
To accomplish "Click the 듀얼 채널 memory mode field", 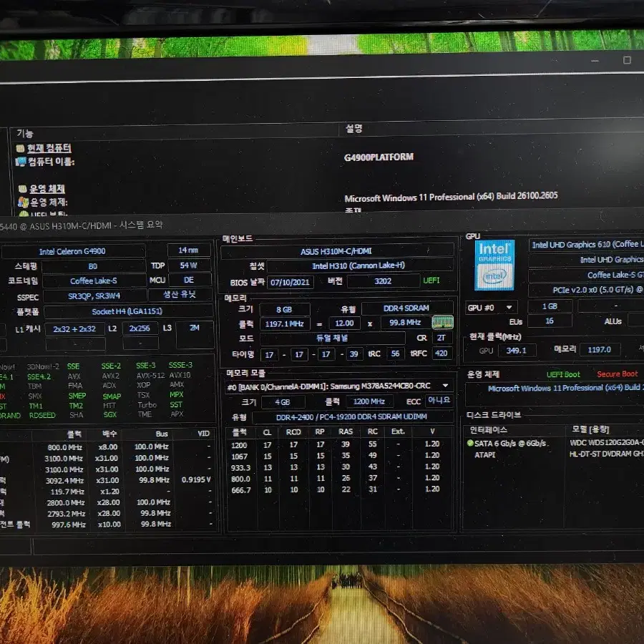I will tap(332, 338).
